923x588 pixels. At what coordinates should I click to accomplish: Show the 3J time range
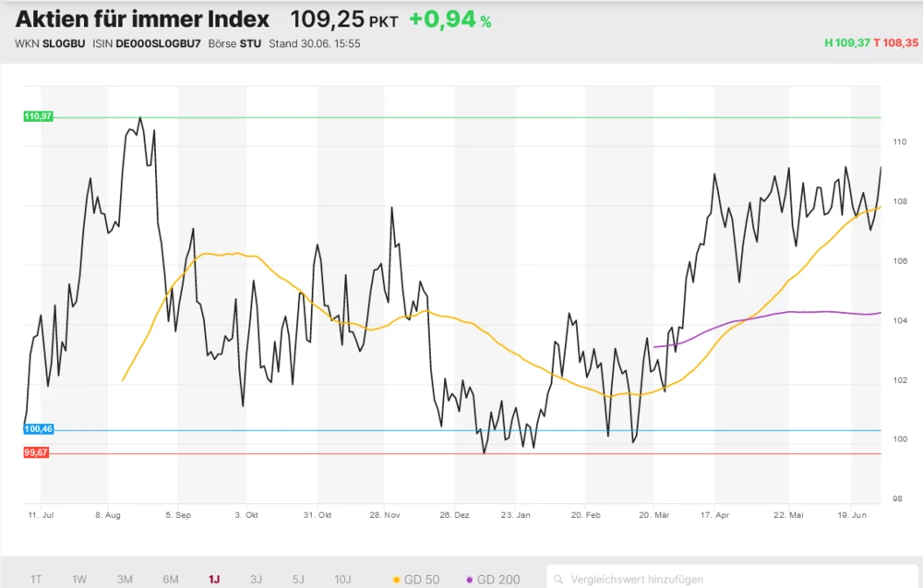click(256, 580)
